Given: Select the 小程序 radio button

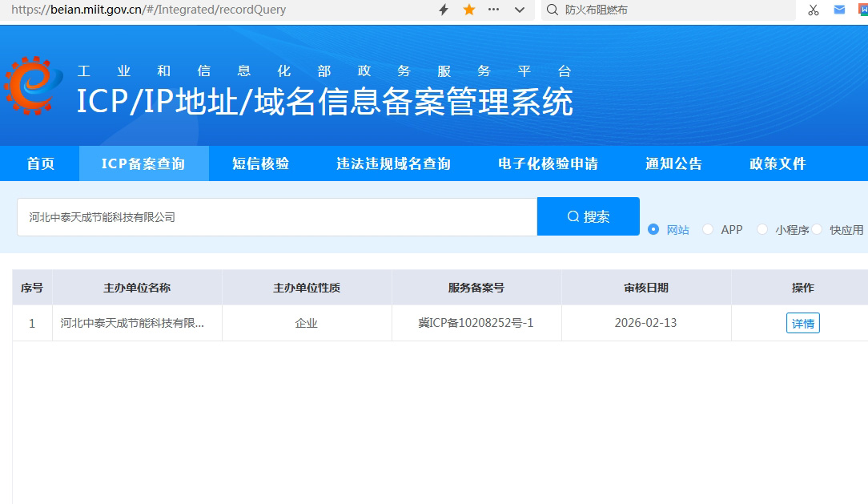Looking at the screenshot, I should tap(762, 229).
